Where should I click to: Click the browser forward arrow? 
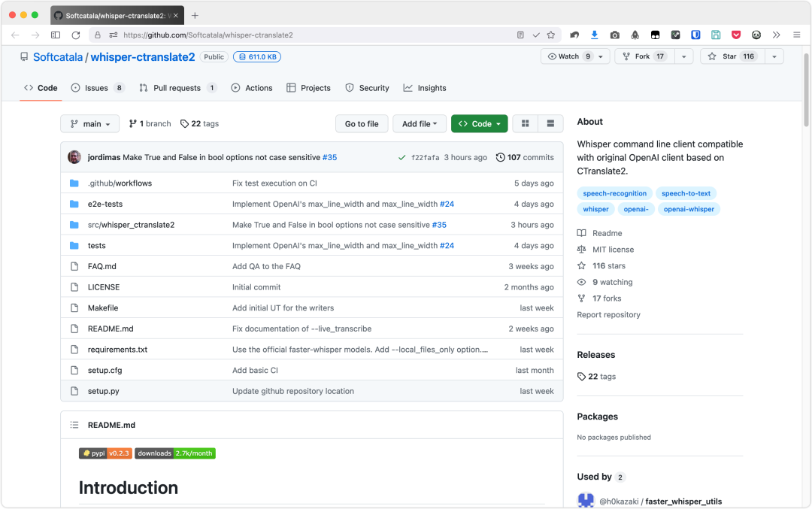[35, 35]
